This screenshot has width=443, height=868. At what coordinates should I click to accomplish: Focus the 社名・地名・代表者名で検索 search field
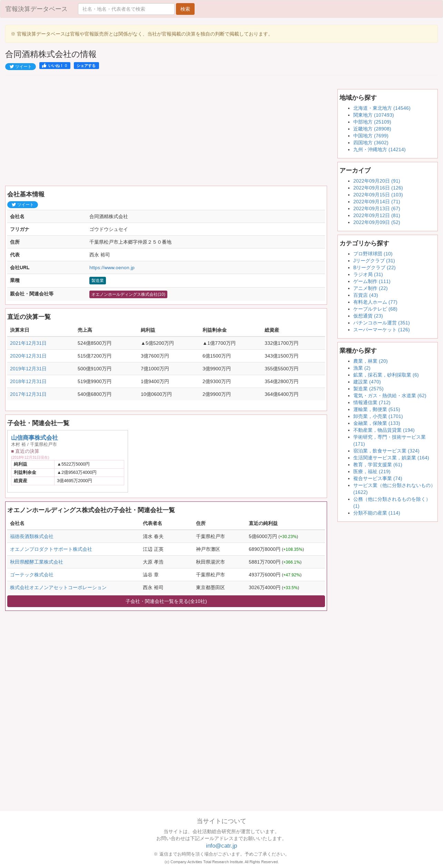(126, 9)
